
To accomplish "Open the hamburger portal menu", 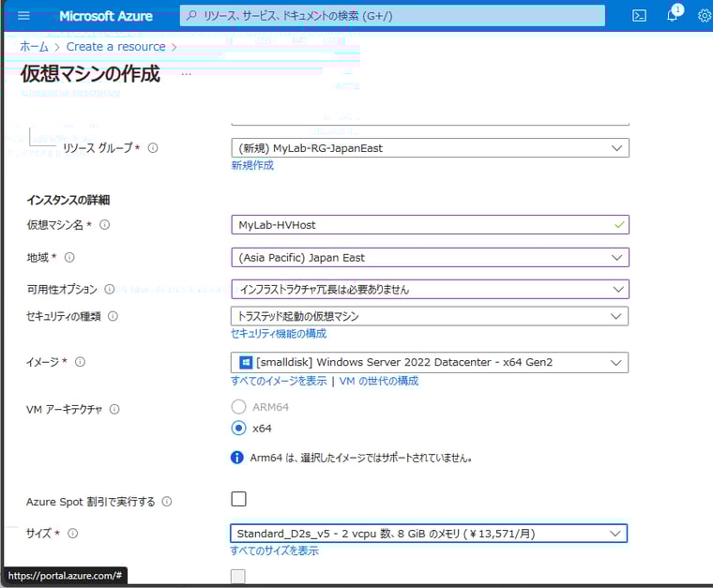I will pyautogui.click(x=23, y=16).
